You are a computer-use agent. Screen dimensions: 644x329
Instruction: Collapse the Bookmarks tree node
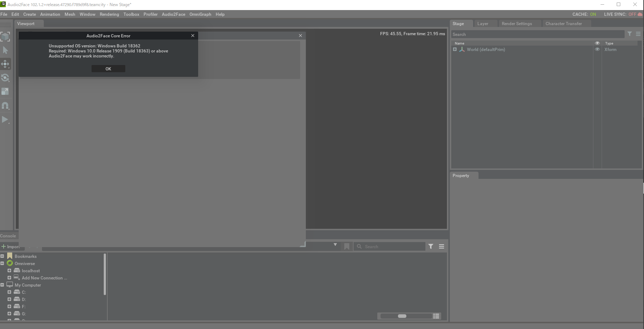tap(2, 256)
